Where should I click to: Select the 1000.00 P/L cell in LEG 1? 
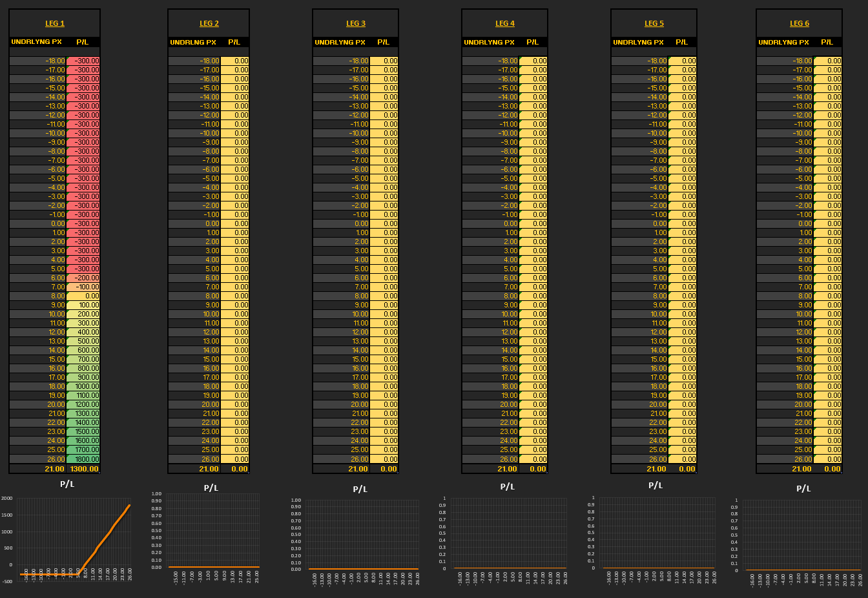[83, 386]
